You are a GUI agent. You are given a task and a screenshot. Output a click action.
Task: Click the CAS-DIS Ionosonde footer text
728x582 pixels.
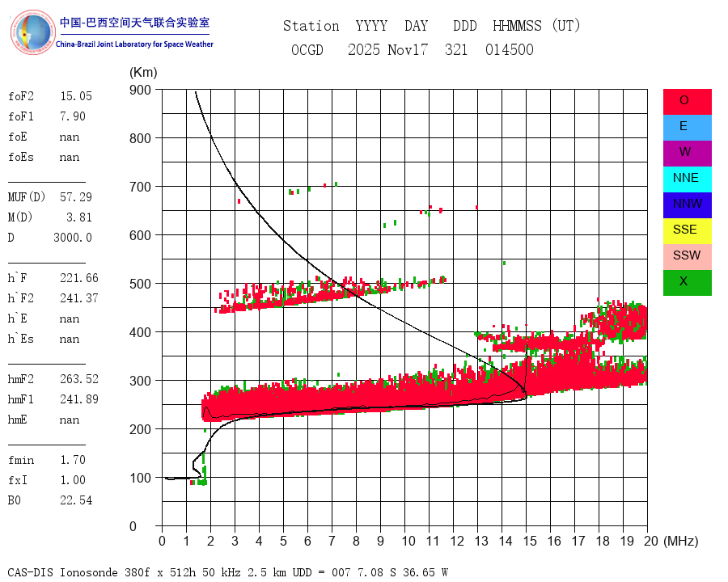[228, 572]
